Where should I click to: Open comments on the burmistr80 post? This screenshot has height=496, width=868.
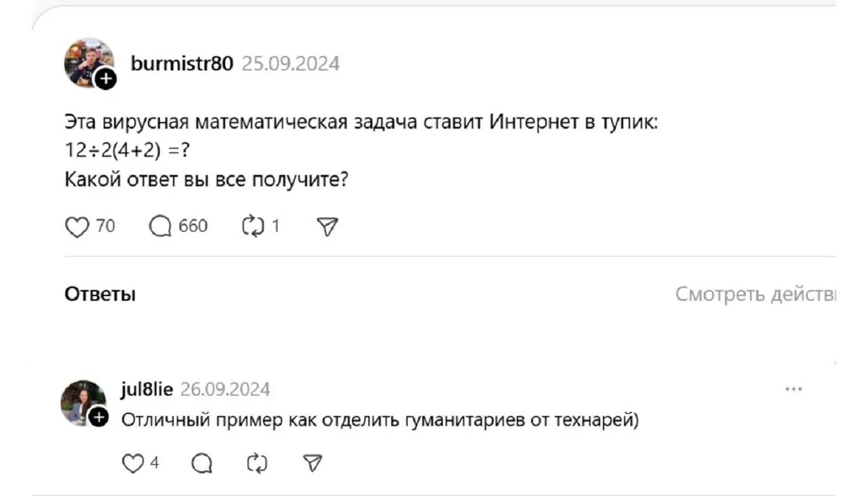point(161,226)
